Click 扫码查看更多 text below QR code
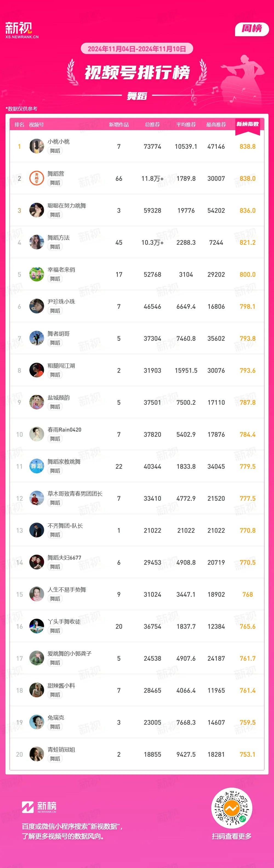This screenshot has height=868, width=274. coord(232,836)
